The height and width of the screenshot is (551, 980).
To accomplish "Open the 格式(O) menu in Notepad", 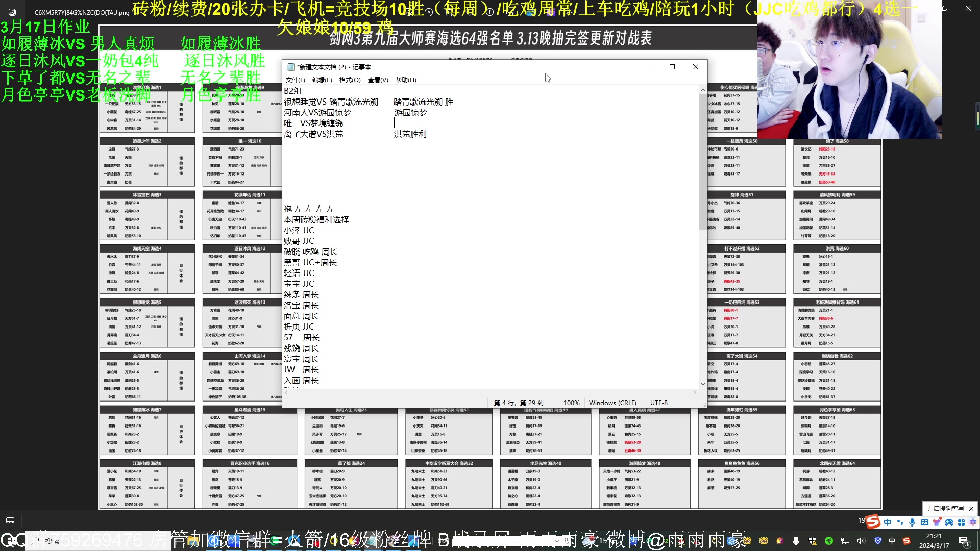I will point(350,80).
